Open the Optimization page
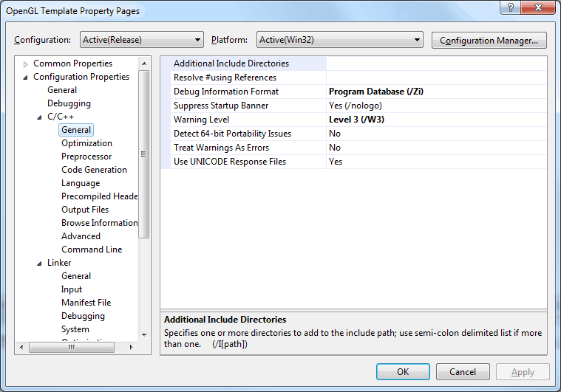 tap(86, 143)
